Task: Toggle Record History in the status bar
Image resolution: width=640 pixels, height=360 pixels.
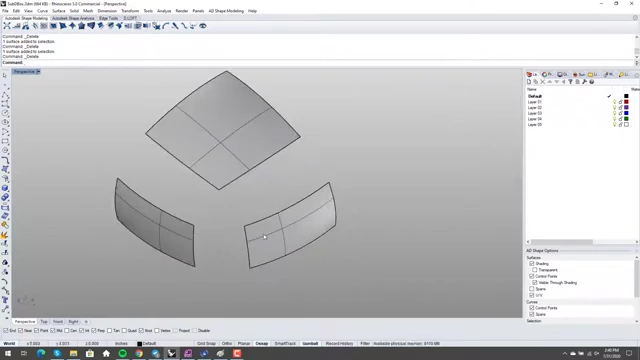Action: tap(339, 344)
